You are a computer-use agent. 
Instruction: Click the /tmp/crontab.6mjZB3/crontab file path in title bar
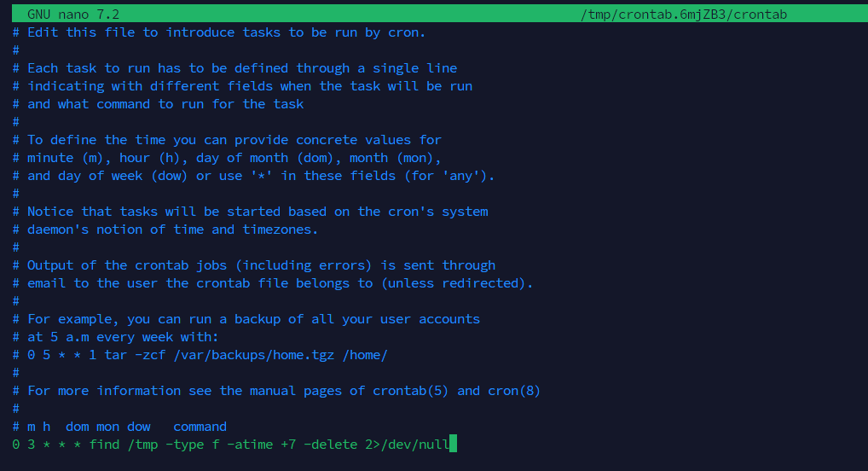(684, 15)
